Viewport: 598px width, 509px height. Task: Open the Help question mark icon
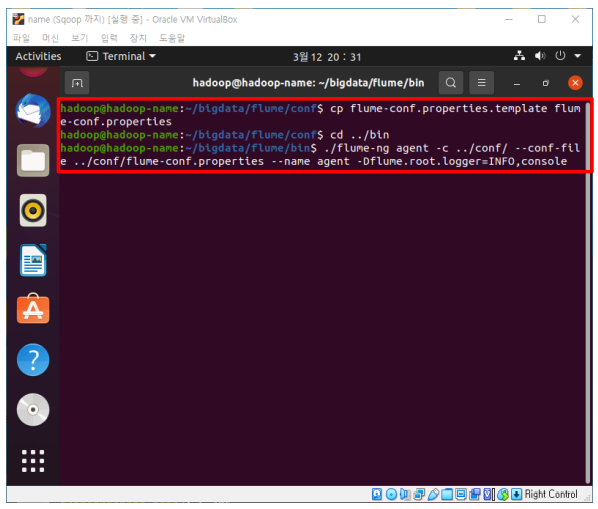pos(33,360)
